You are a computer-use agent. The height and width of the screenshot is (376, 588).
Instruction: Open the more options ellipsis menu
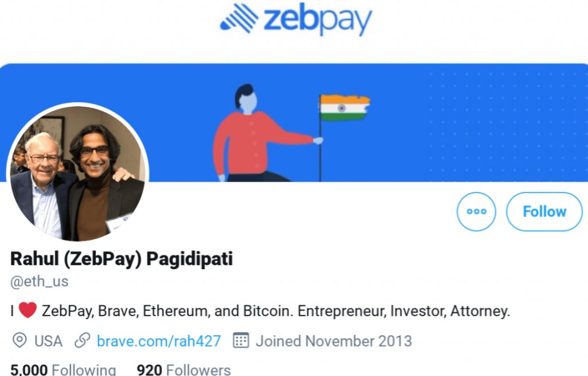(x=476, y=212)
